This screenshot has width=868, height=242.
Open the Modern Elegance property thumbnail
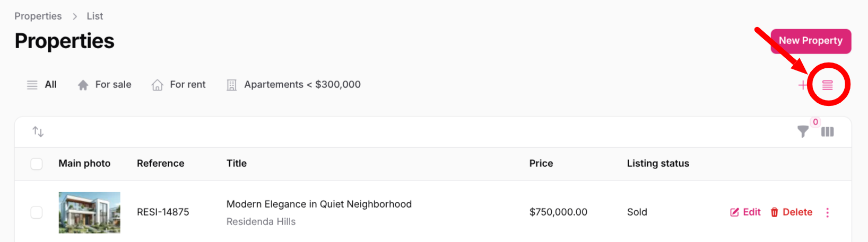(x=89, y=212)
